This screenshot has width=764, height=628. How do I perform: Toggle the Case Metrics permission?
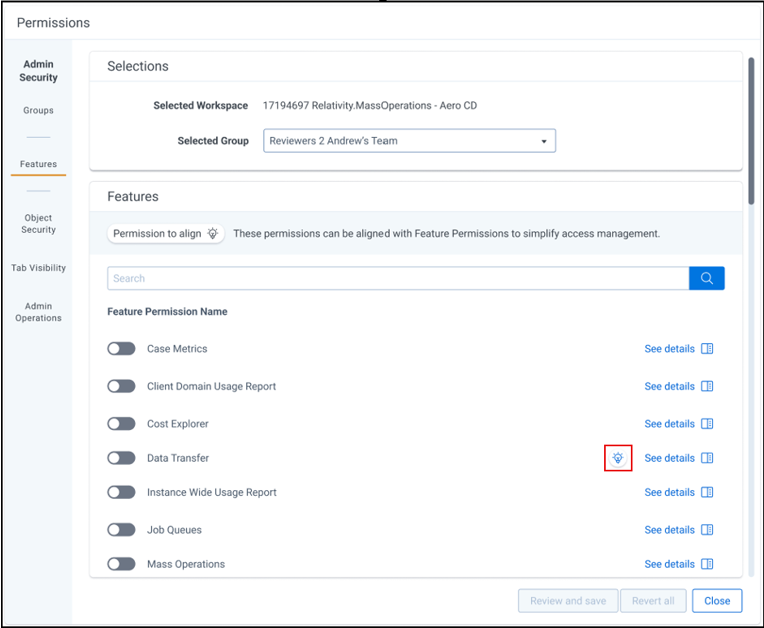click(x=121, y=349)
